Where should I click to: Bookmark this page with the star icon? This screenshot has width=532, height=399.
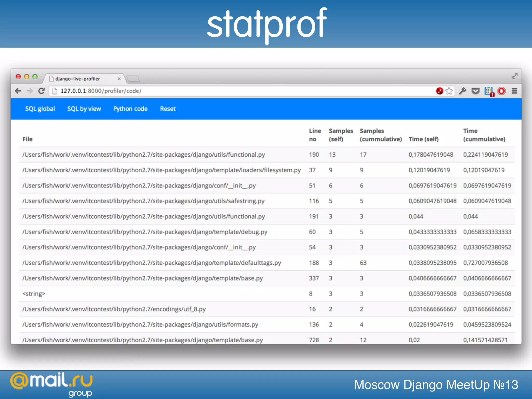click(449, 91)
